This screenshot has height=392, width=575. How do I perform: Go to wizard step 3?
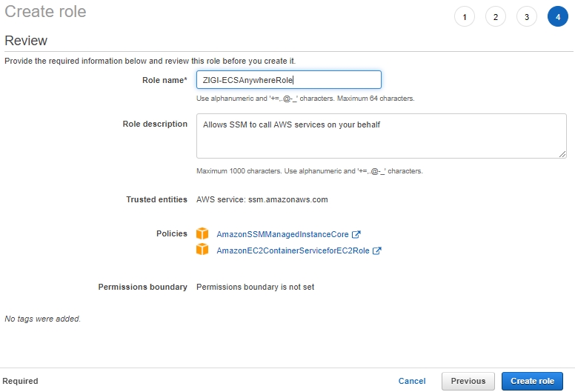coord(527,17)
